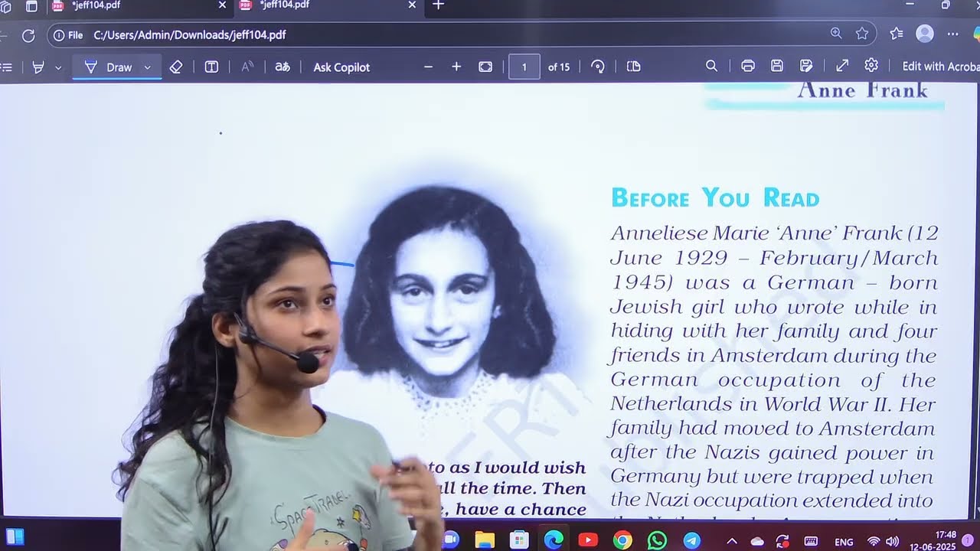Screen dimensions: 980x551
Task: Print the PDF document
Action: 748,66
